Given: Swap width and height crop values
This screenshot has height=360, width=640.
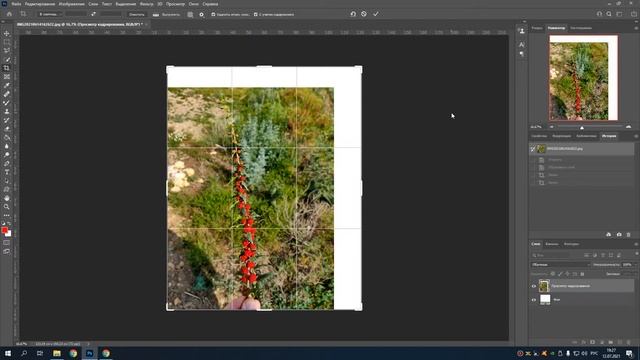Looking at the screenshot, I should click(x=93, y=14).
